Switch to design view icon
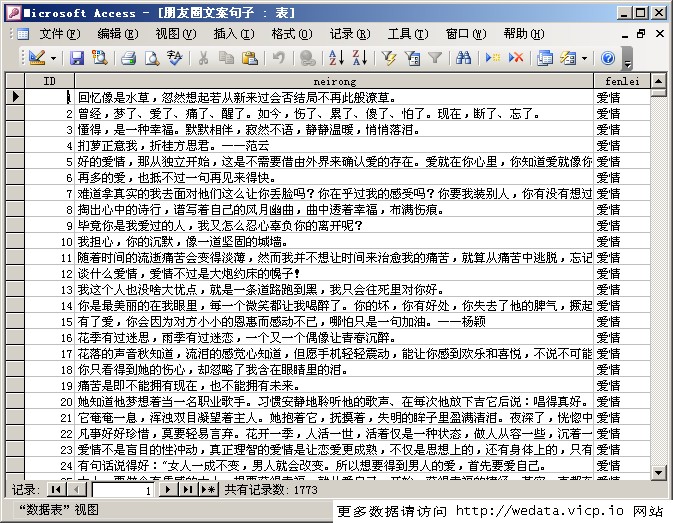Screen dimensions: 673x523 coord(37,57)
